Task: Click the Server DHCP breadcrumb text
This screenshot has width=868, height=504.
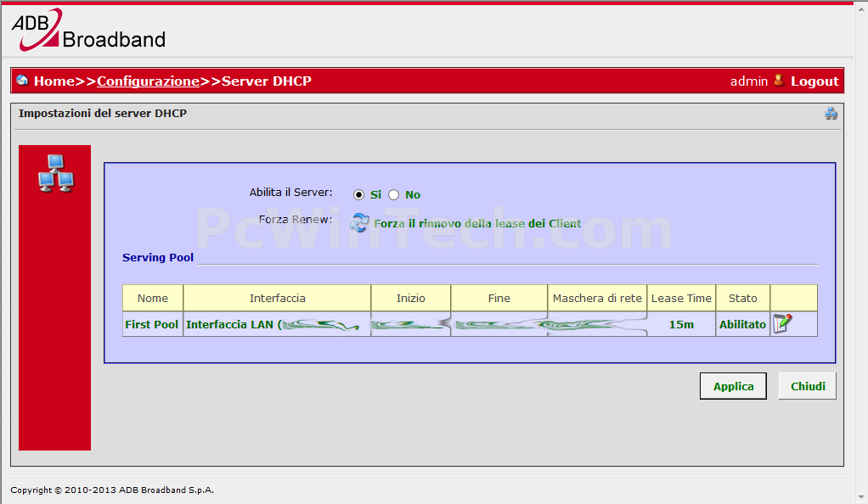Action: (x=267, y=81)
